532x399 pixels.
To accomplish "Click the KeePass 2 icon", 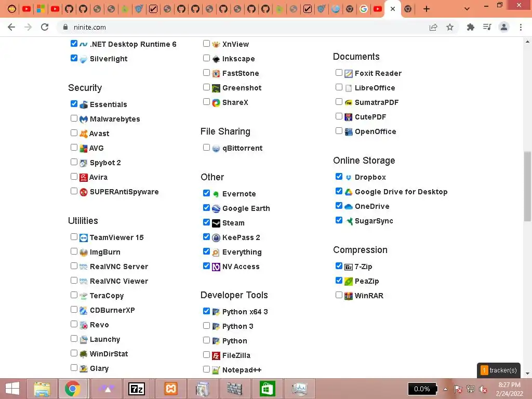I will point(216,237).
